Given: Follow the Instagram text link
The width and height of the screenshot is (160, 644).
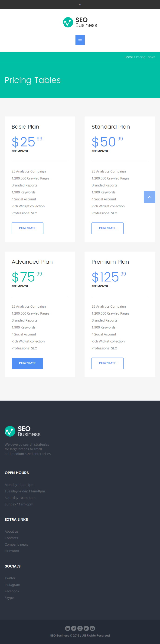Looking at the screenshot, I should [12, 585].
